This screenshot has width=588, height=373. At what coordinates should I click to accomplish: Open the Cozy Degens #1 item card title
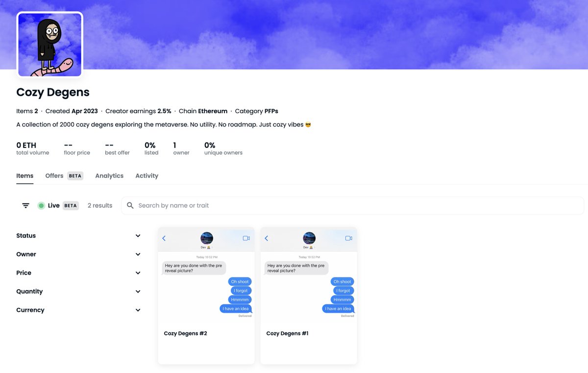(x=287, y=333)
